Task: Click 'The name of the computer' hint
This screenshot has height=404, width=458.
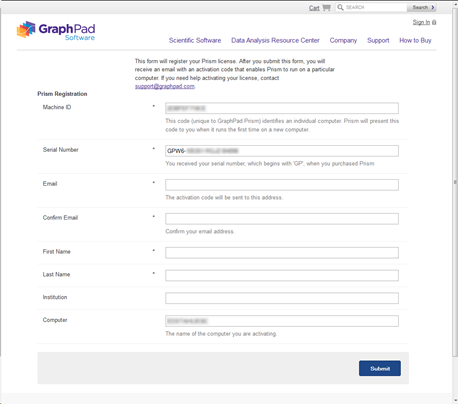Action: click(x=221, y=334)
